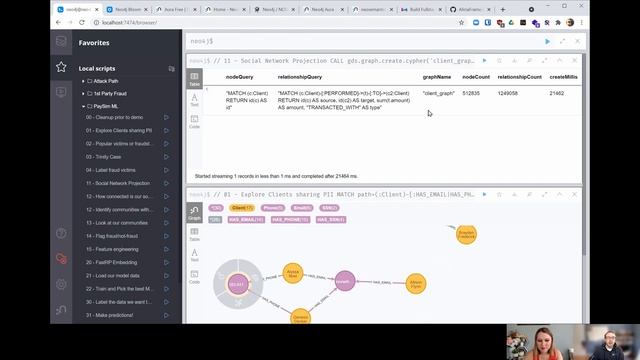The width and height of the screenshot is (640, 360).
Task: Fullscreen the Explore Clients sharing PII frame
Action: tap(544, 194)
